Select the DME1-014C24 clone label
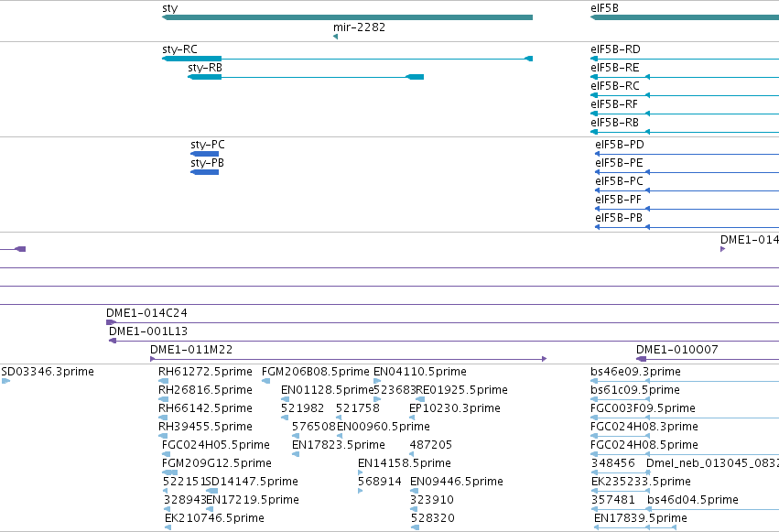 coord(146,313)
